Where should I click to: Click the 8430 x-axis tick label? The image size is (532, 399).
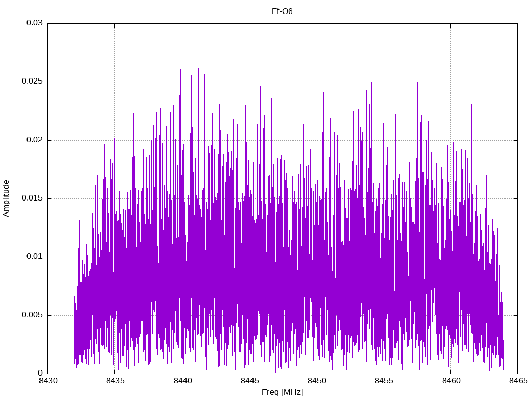tap(48, 381)
